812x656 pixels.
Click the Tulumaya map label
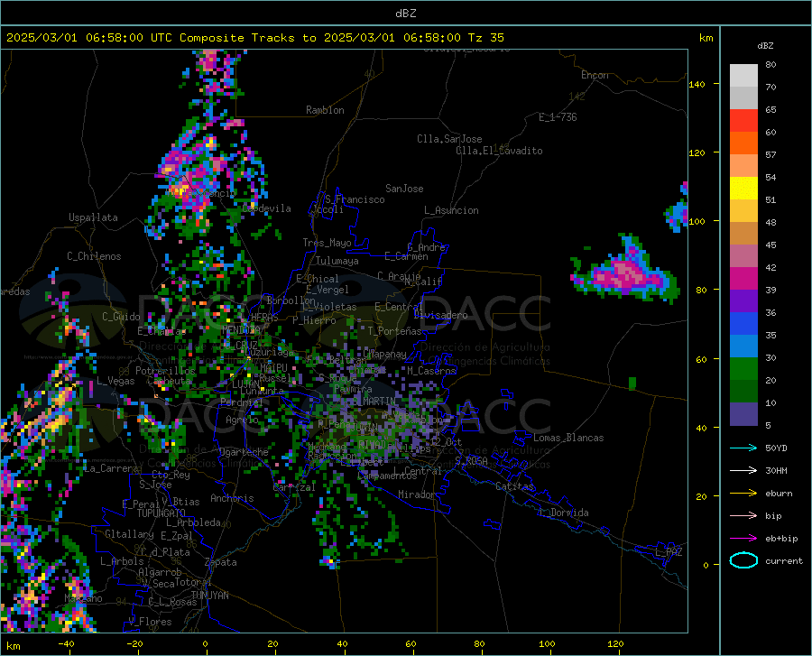[x=337, y=261]
